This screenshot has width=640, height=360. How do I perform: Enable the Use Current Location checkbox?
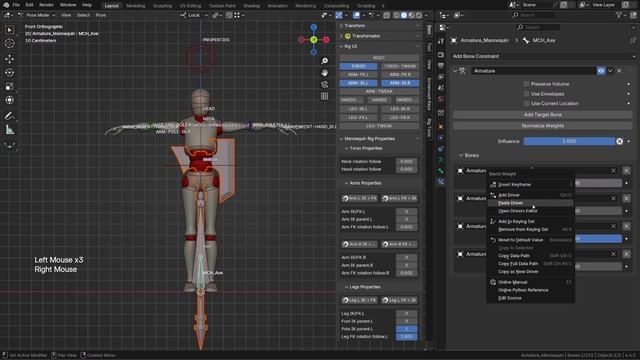coord(527,103)
